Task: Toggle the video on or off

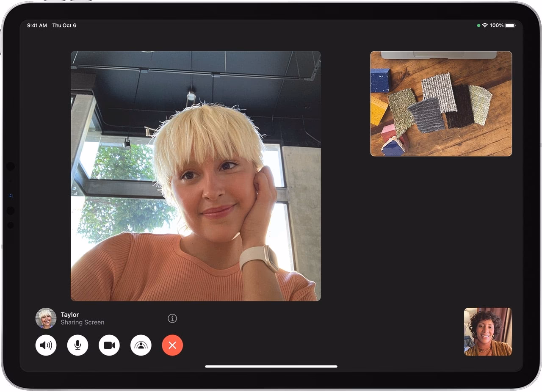Action: point(109,345)
